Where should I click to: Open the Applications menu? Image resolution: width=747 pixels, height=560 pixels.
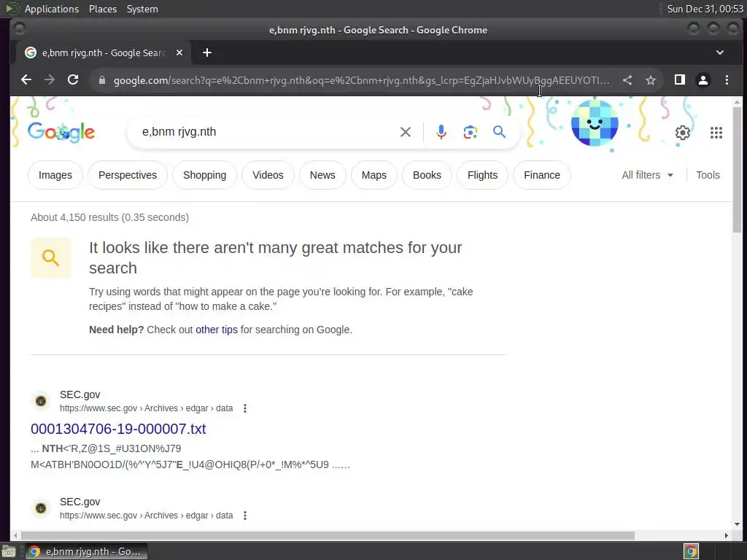(x=52, y=9)
